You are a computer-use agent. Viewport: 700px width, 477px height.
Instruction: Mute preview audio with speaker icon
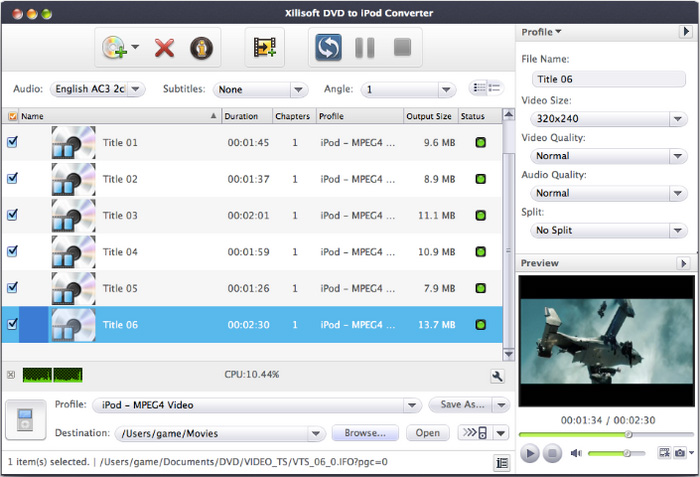click(576, 453)
